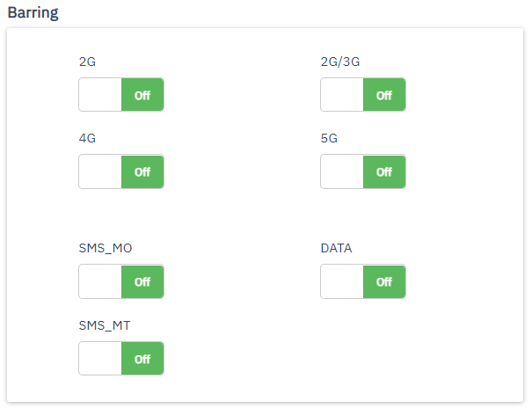
Task: Click the 2G label text
Action: click(x=87, y=62)
